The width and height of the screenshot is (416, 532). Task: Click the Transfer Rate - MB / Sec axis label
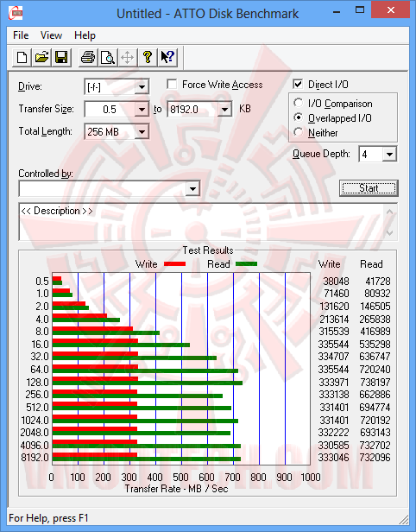point(176,489)
